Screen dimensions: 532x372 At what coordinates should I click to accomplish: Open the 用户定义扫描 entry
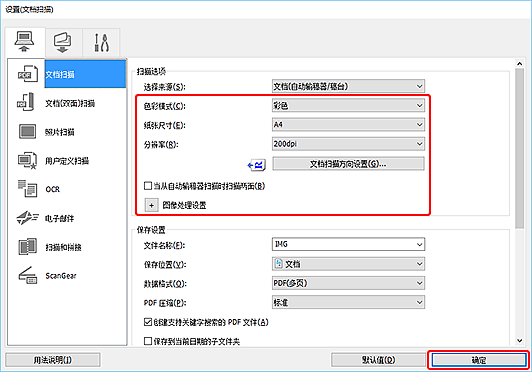pos(67,161)
